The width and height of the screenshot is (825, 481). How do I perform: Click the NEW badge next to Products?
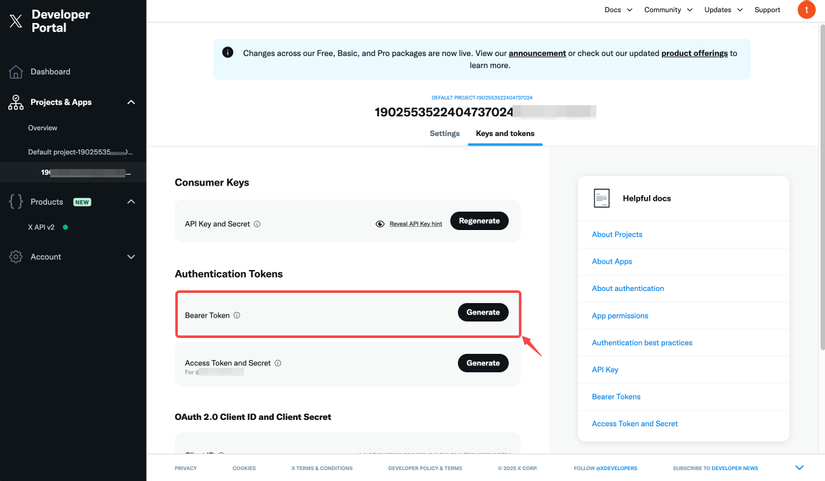point(82,202)
